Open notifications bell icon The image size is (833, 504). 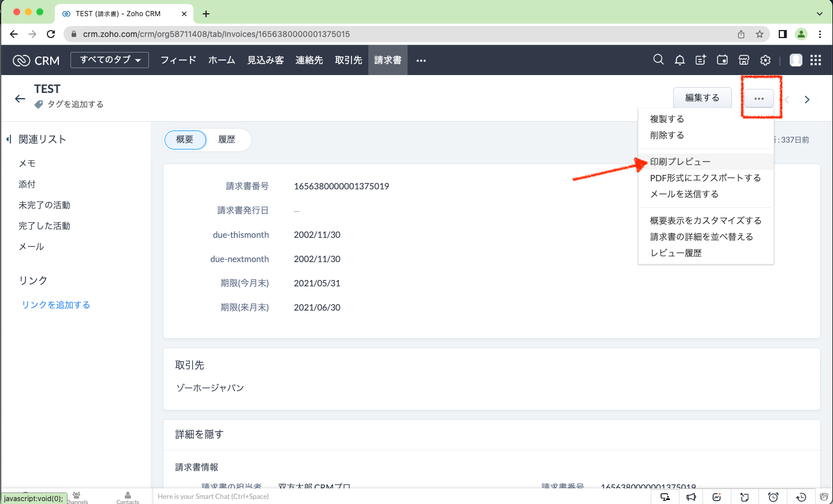(679, 60)
